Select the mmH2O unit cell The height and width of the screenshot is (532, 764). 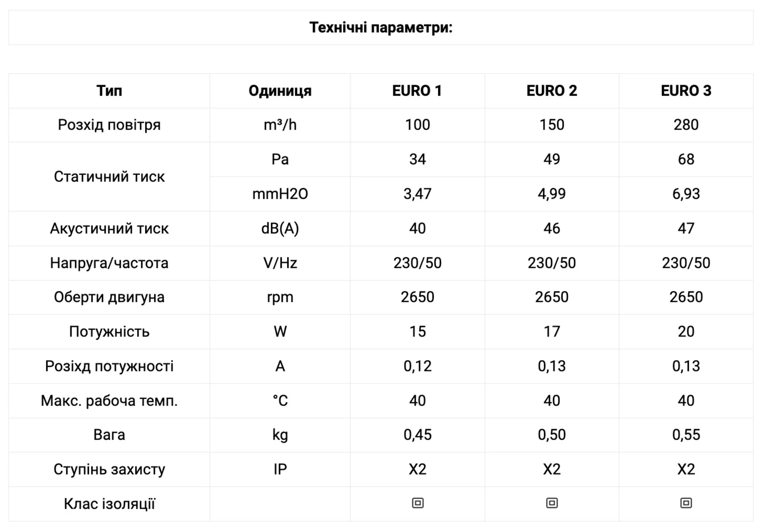[280, 194]
